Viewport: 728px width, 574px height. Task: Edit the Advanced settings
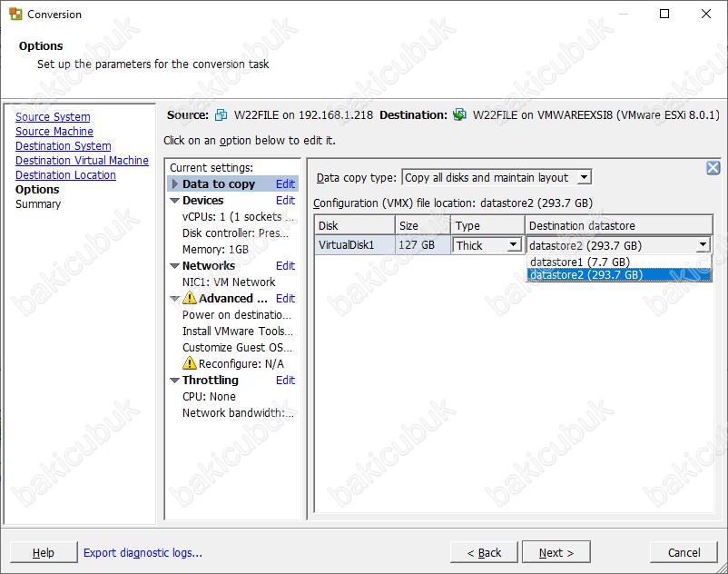pos(285,298)
